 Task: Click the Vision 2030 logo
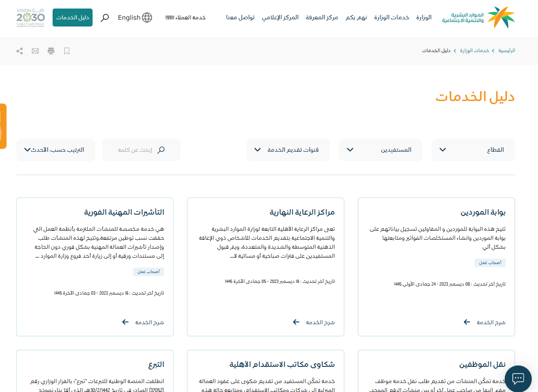click(31, 18)
